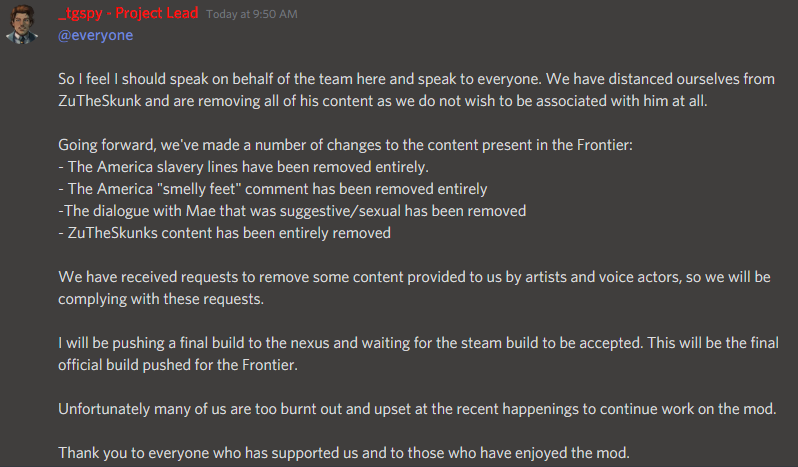Screen dimensions: 798x467
Task: Click the We have received requests line
Action: (x=414, y=277)
